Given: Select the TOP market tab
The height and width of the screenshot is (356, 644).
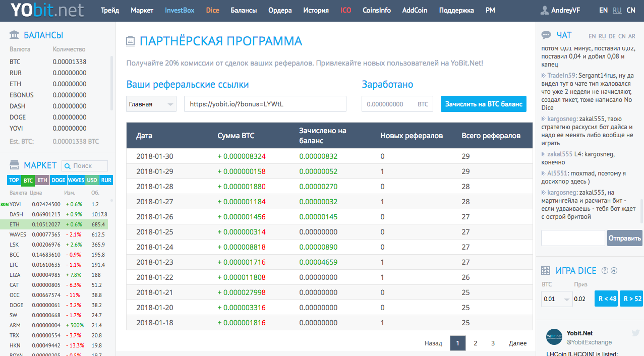Looking at the screenshot, I should point(14,180).
